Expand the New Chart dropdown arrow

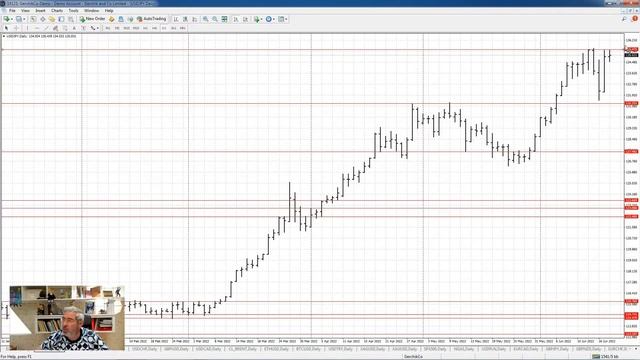(x=11, y=19)
